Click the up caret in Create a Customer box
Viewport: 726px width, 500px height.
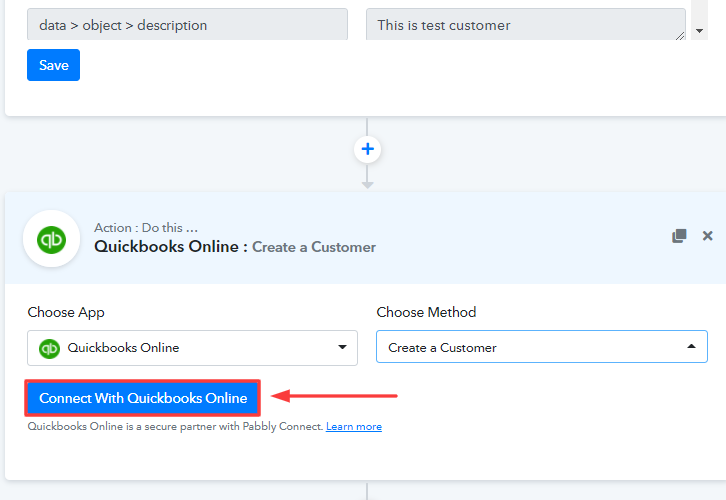click(x=691, y=347)
